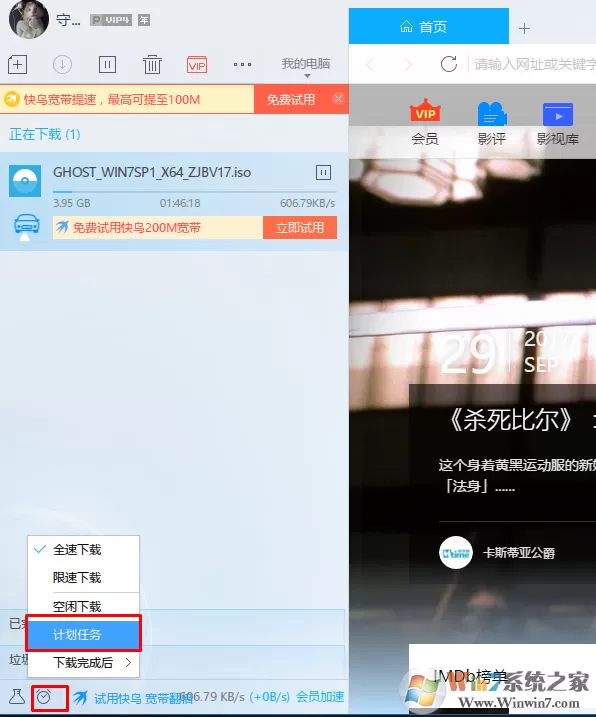This screenshot has height=717, width=596.
Task: Click the 立即试用 button
Action: tap(300, 228)
